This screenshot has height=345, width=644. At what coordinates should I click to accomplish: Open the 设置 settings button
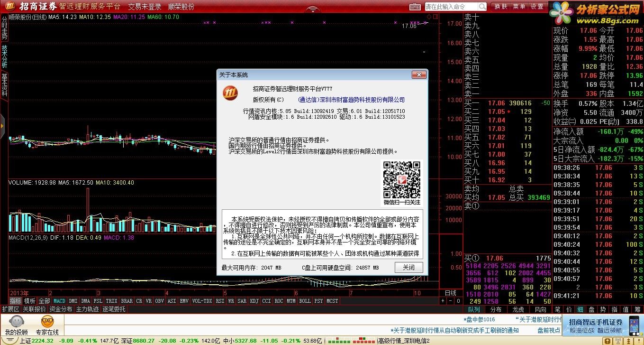(537, 7)
